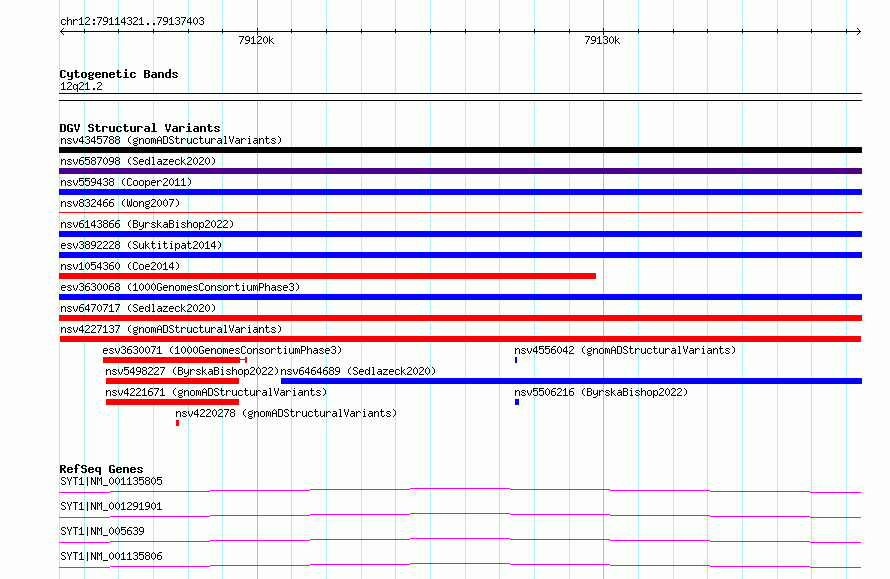Click the blue nsv6143866 variant bar
Screen dimensions: 890x579
pos(460,234)
